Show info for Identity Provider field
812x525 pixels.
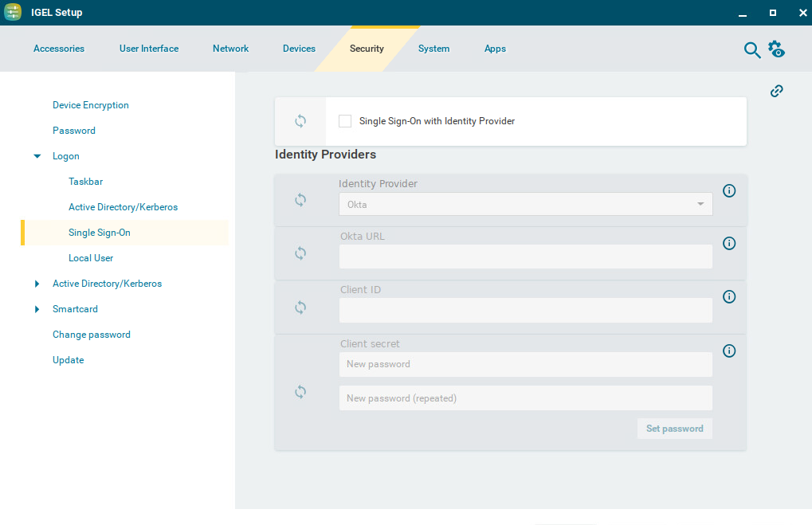[729, 190]
